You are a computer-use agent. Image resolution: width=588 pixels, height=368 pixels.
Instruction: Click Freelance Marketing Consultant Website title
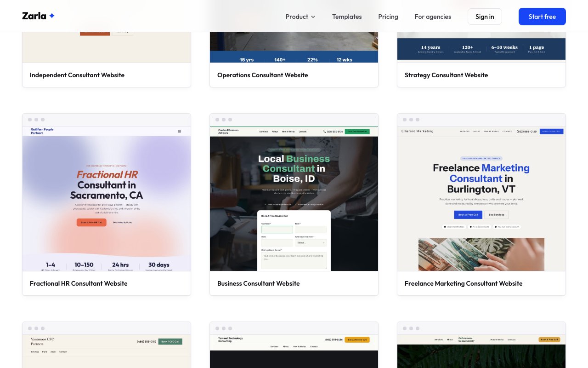click(x=464, y=283)
